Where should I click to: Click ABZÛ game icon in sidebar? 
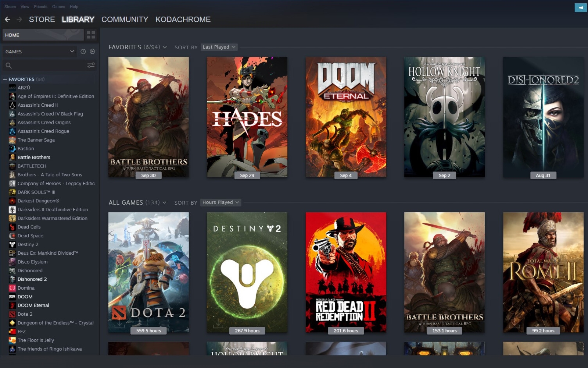point(12,88)
